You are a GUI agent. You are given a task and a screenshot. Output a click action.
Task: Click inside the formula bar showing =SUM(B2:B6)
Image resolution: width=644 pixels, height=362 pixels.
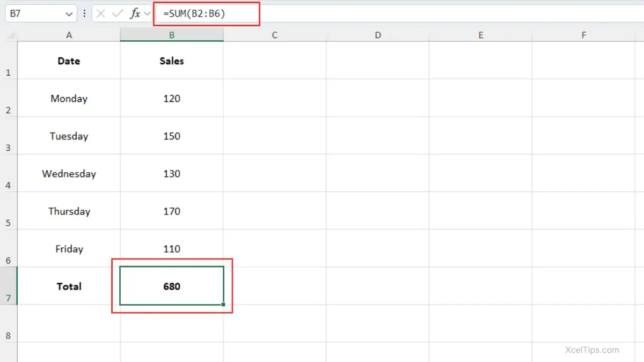pyautogui.click(x=376, y=14)
